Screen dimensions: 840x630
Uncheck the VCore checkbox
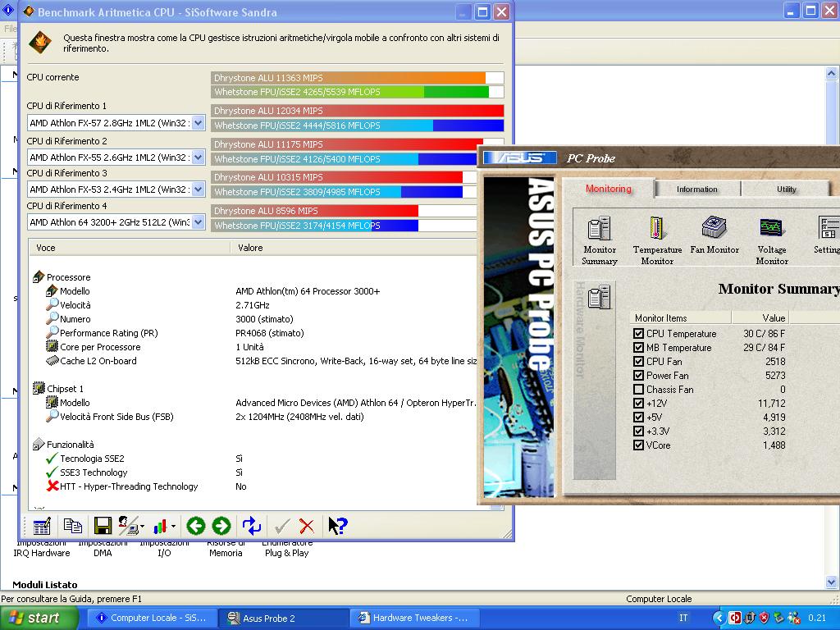point(638,445)
